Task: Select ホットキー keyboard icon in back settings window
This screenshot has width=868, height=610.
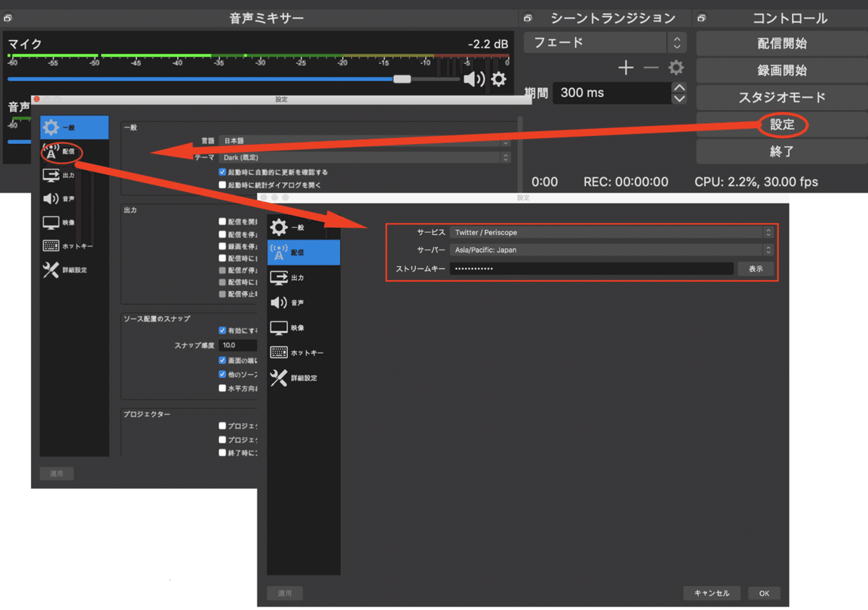Action: (x=51, y=246)
